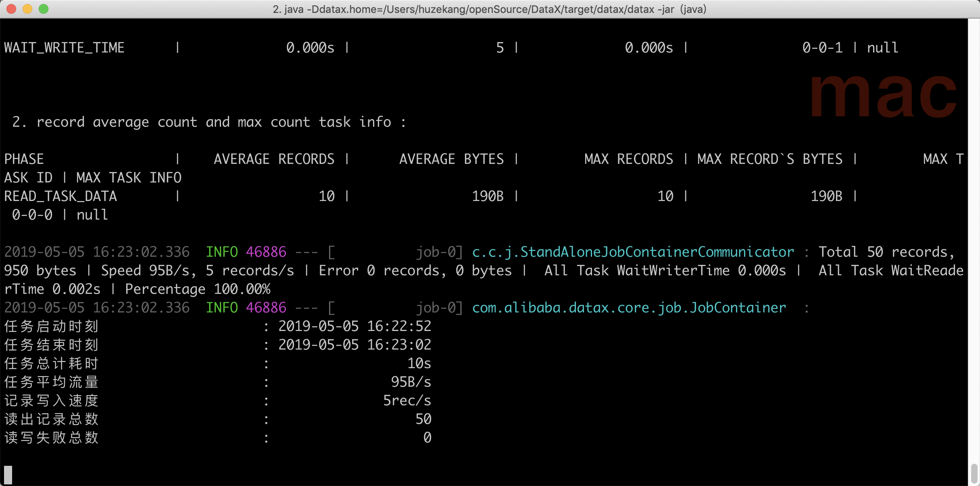Click the task end time 2019-05-05 16:23:02
Screen dimensions: 980x486
(354, 345)
